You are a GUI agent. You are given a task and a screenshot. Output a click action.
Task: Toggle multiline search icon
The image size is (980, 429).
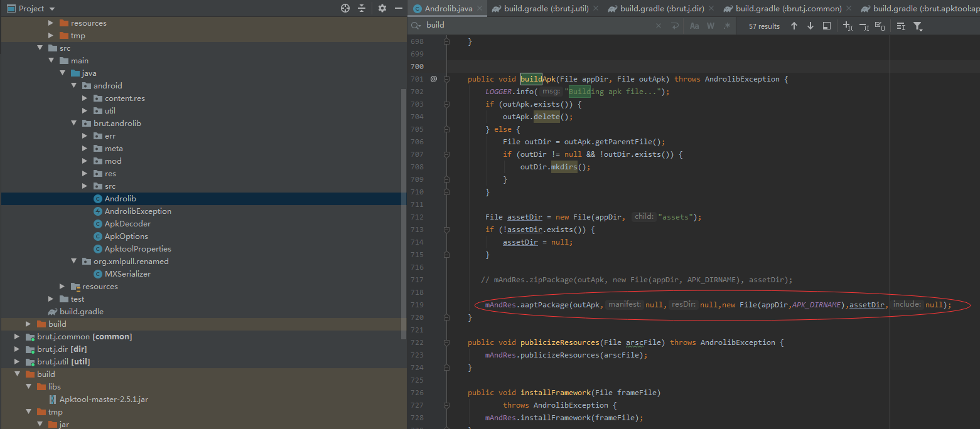(901, 26)
